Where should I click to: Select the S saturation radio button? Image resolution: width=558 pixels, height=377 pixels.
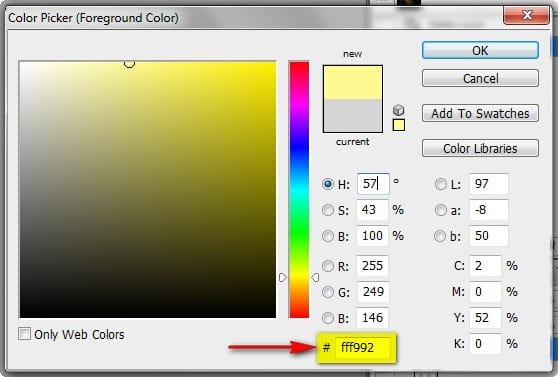328,210
